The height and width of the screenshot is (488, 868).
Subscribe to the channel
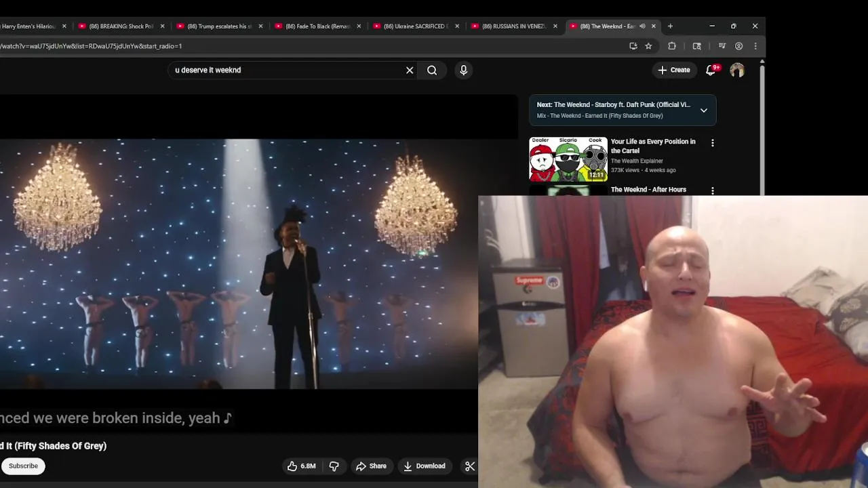coord(23,466)
